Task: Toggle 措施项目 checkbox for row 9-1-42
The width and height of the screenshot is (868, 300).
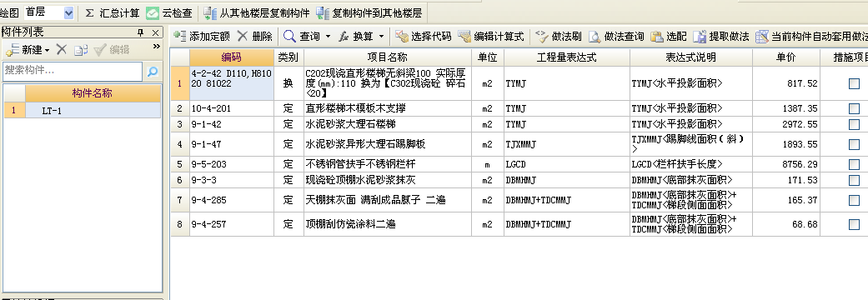Action: tap(854, 124)
